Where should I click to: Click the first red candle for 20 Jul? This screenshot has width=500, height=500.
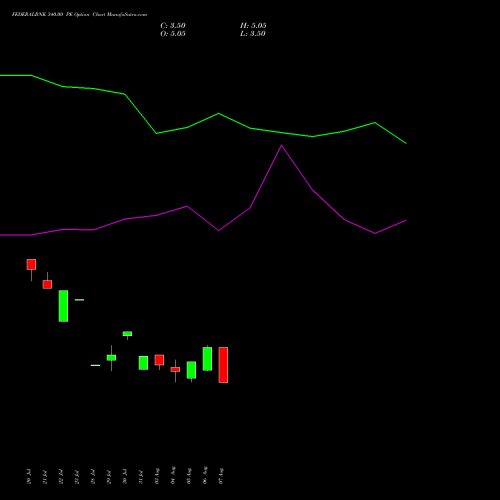(x=31, y=264)
